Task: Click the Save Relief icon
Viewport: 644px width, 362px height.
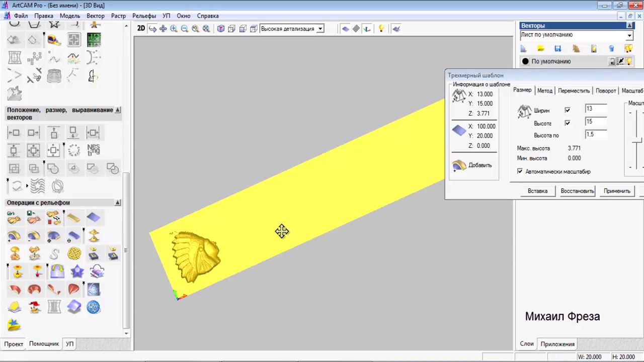Action: pos(34,218)
